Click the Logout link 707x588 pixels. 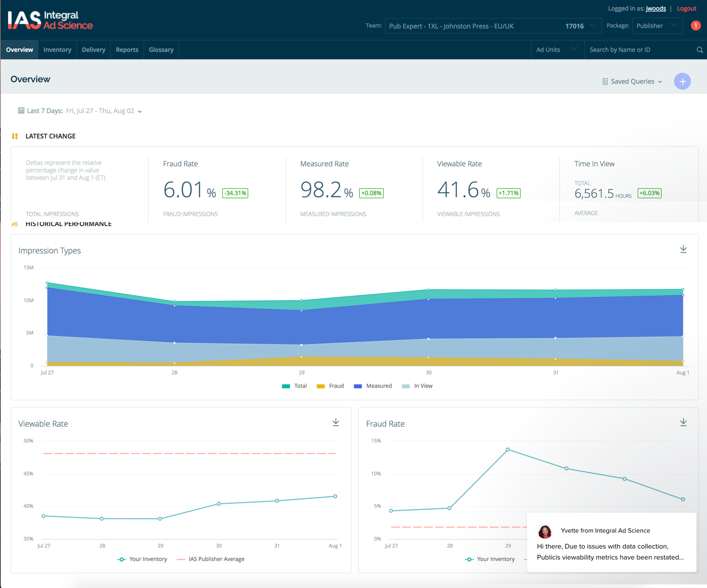tap(687, 8)
